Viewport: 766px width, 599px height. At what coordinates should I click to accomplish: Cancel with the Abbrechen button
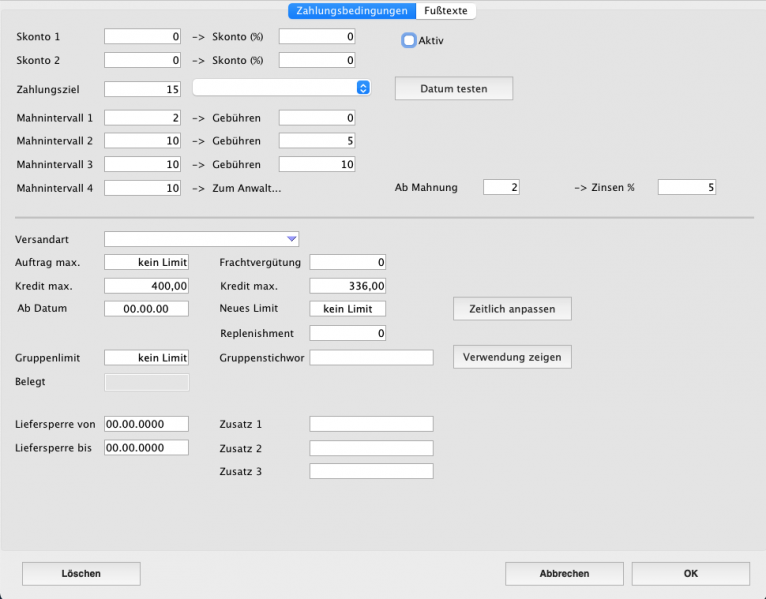(564, 574)
